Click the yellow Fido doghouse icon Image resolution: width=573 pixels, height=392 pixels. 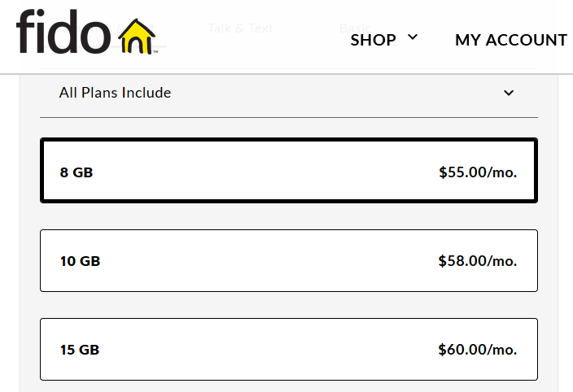(x=139, y=37)
